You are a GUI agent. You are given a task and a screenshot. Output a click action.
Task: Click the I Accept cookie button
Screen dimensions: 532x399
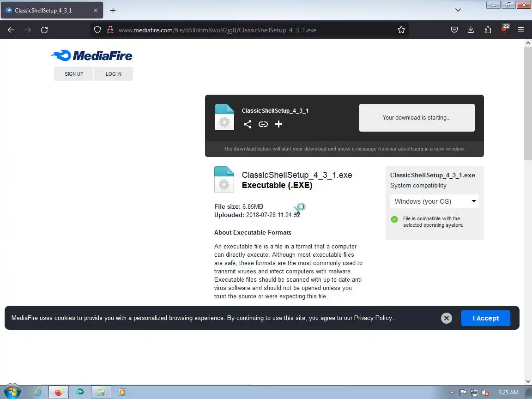(485, 318)
